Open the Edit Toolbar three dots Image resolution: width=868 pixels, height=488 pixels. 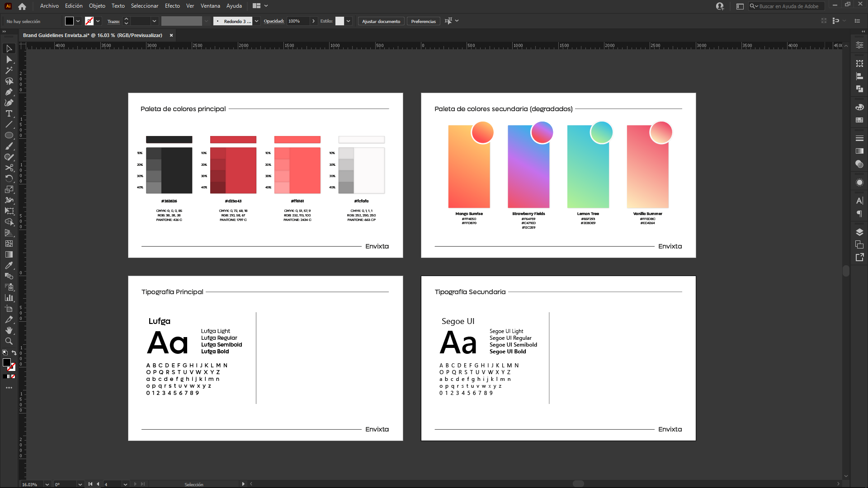[9, 388]
